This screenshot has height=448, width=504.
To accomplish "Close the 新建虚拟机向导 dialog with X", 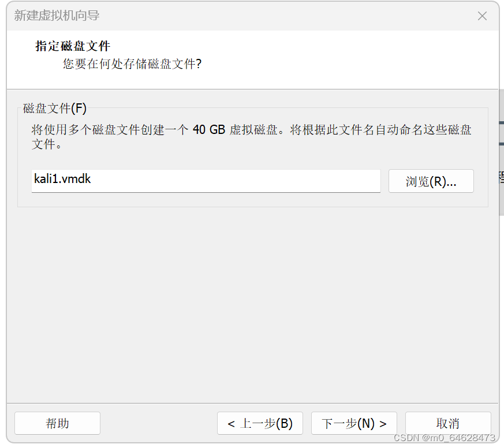I will coord(482,16).
